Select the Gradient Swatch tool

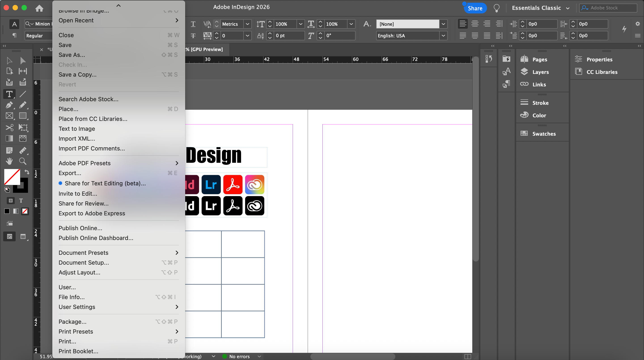(9, 138)
